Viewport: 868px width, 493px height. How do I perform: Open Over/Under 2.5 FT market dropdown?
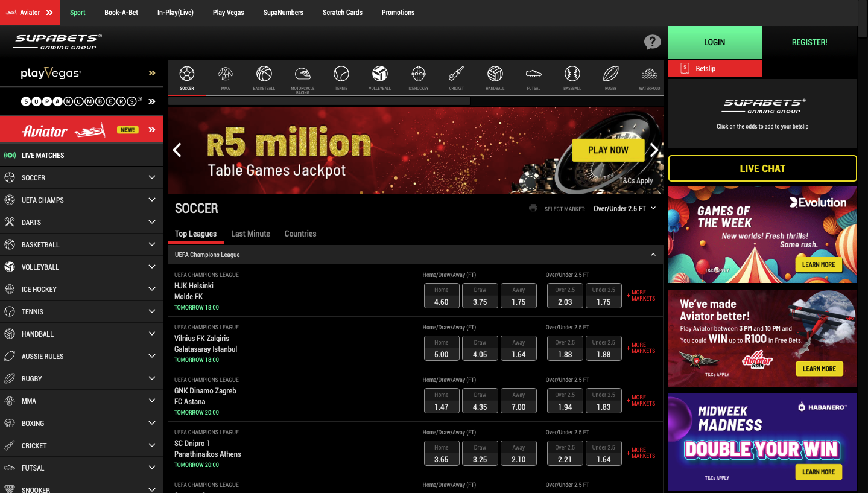click(624, 209)
